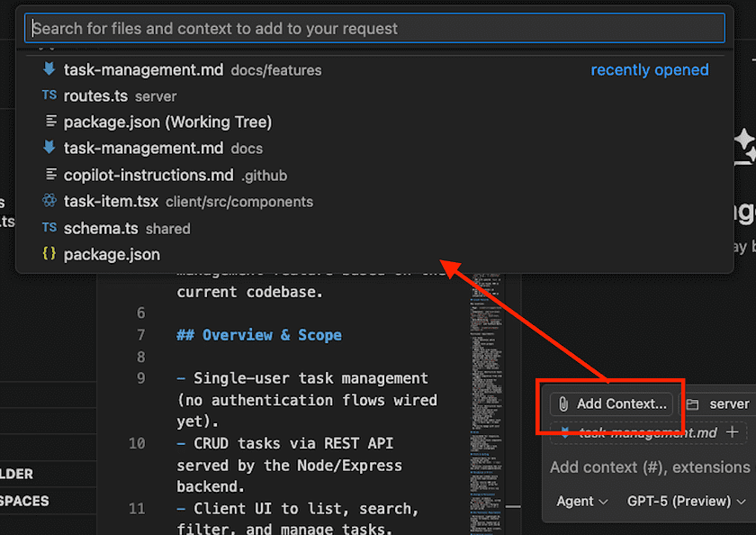Select schema.ts shared from the list
Screen dimensions: 756x535
pyautogui.click(x=126, y=228)
